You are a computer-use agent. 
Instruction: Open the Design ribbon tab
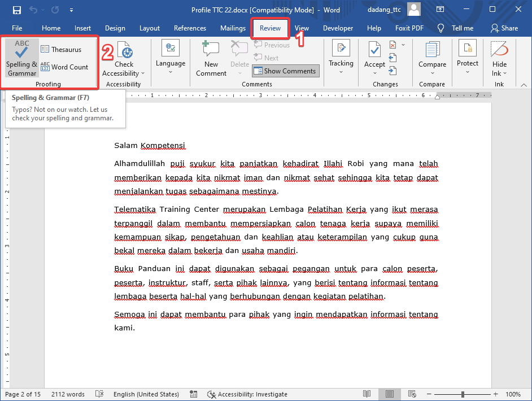tap(115, 28)
